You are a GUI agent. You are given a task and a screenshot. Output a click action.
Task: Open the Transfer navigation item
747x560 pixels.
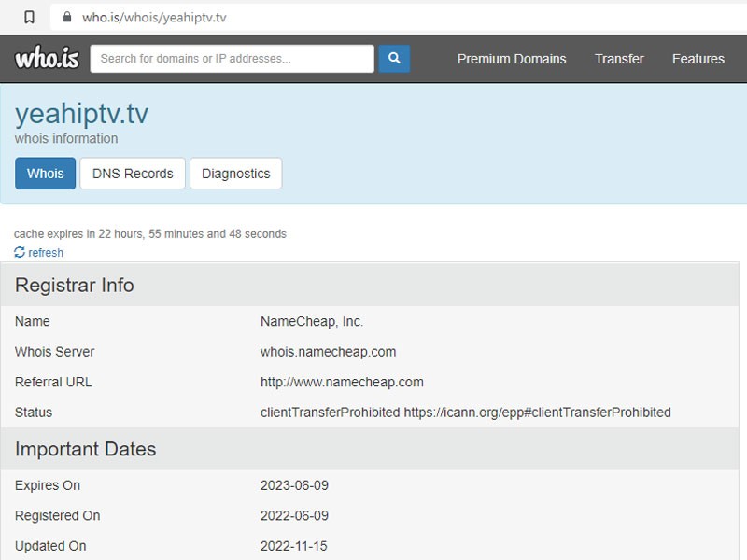coord(619,59)
